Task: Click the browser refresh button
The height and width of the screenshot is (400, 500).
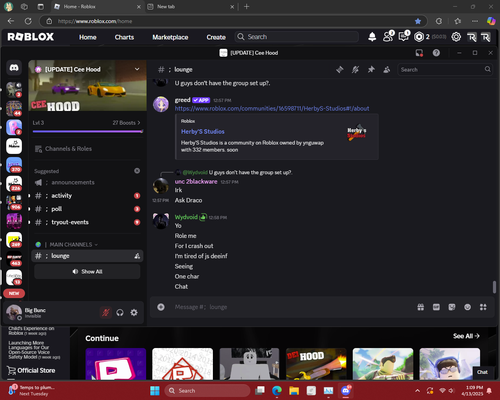Action: [x=28, y=21]
